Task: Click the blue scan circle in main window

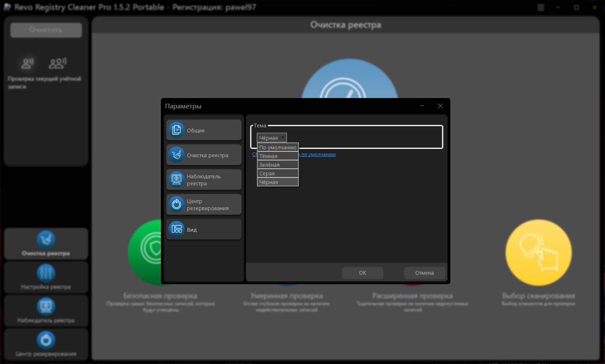Action: pyautogui.click(x=350, y=79)
